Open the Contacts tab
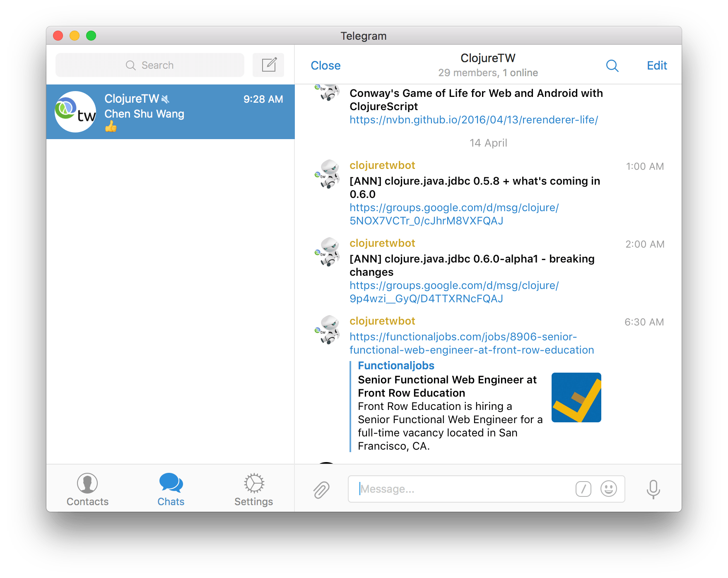Image resolution: width=728 pixels, height=578 pixels. 87,489
